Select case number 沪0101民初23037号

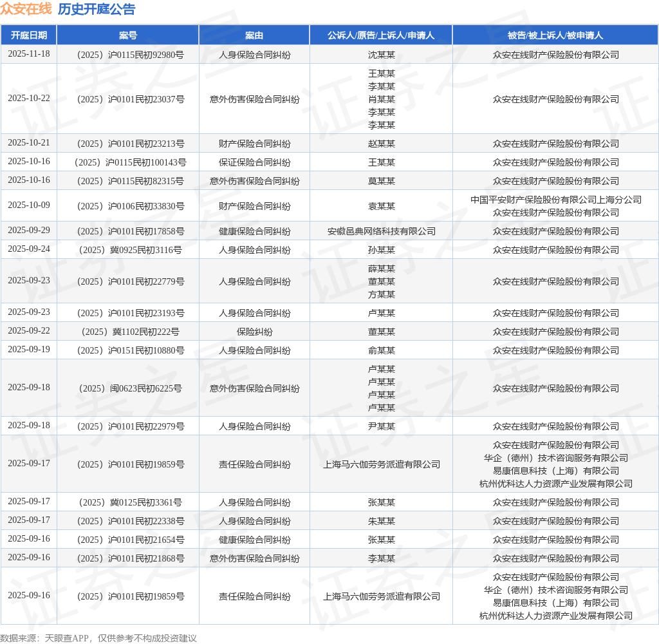tap(130, 99)
